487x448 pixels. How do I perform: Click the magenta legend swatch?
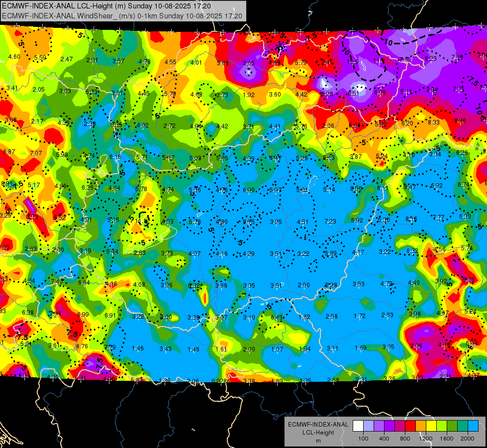[400, 426]
